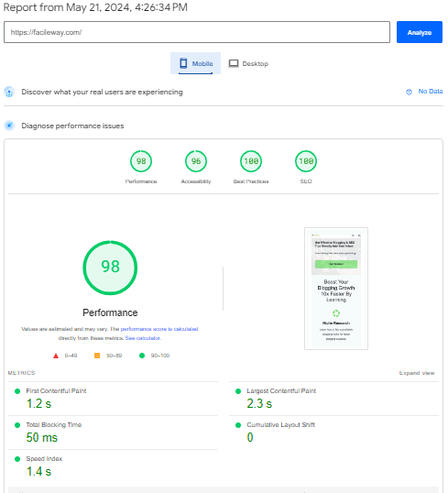Click the Cumulative Layout Shift label
Screen dimensions: 448x493
(x=280, y=425)
